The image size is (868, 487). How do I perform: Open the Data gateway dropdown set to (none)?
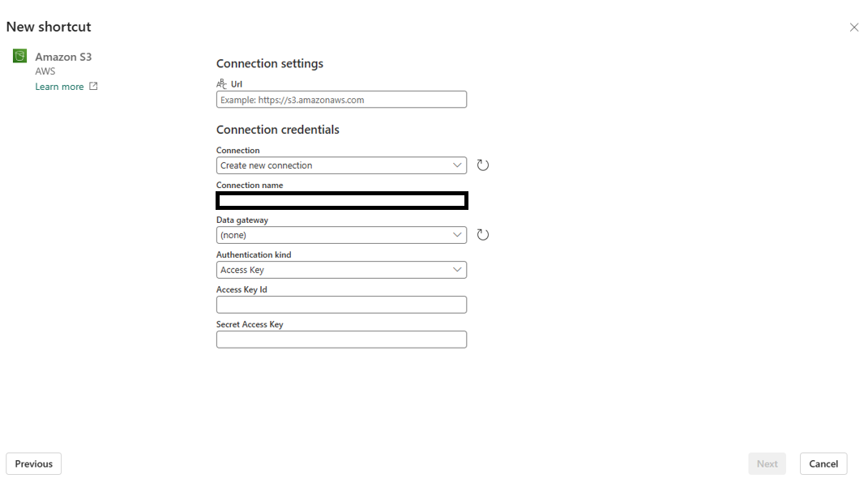pyautogui.click(x=341, y=235)
